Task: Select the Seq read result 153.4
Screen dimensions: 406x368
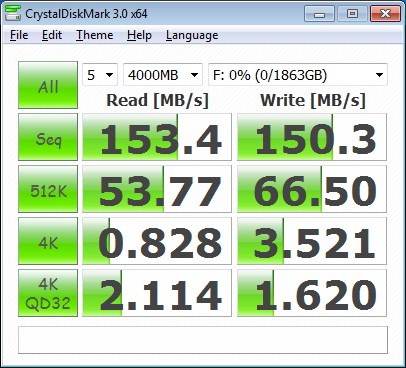Action: click(157, 137)
